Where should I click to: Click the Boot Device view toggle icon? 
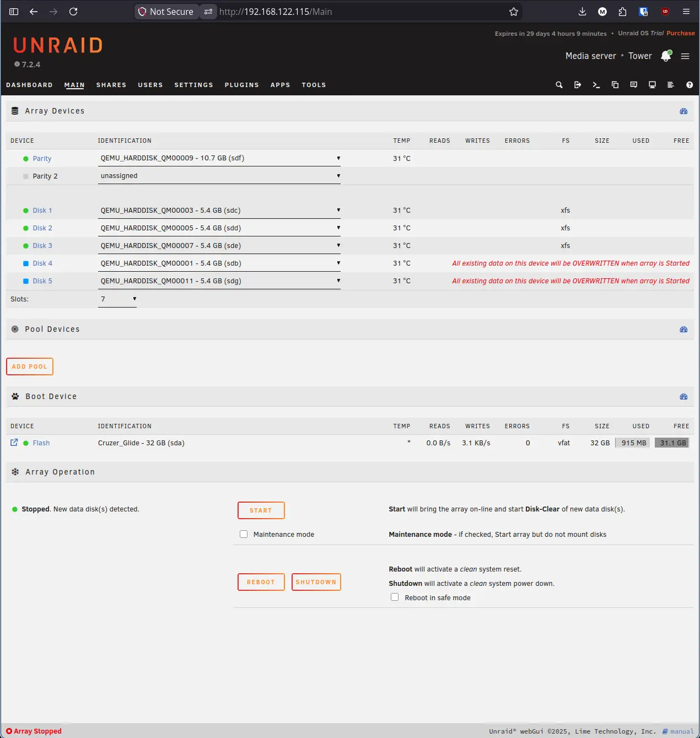683,397
